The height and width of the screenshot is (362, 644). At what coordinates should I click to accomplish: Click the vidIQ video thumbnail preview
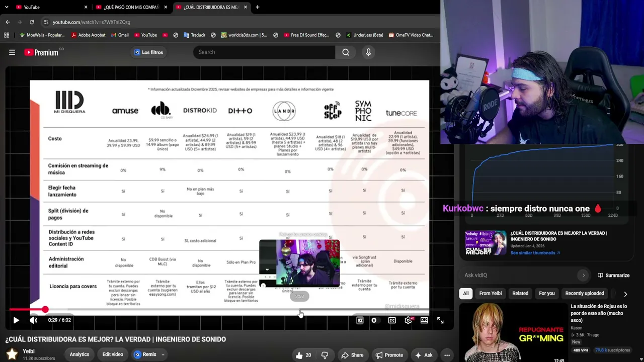point(486,243)
